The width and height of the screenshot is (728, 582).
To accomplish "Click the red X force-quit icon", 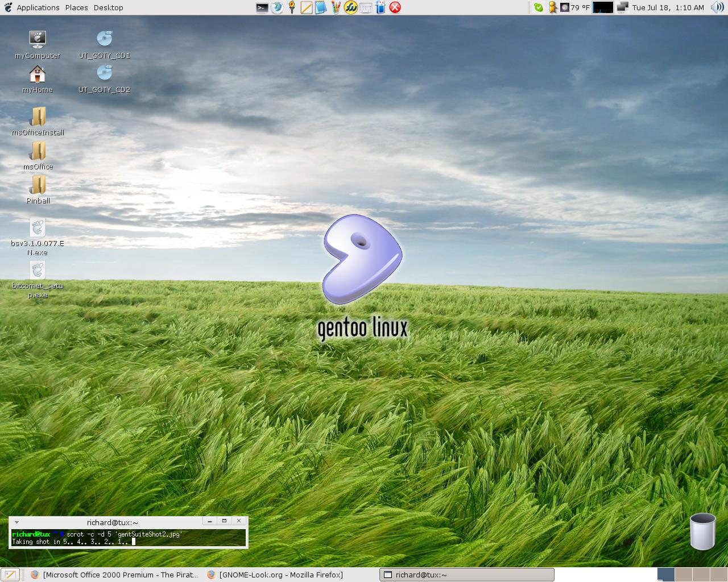I will tap(395, 7).
